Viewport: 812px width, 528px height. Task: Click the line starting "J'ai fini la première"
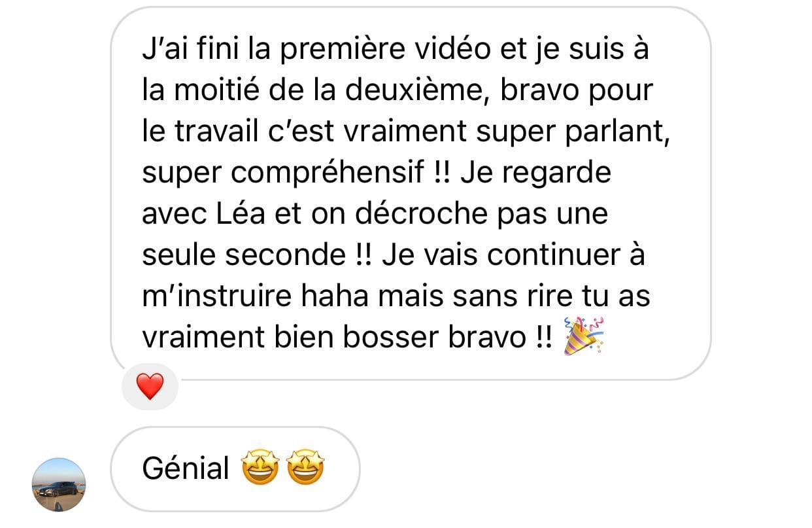tap(396, 50)
